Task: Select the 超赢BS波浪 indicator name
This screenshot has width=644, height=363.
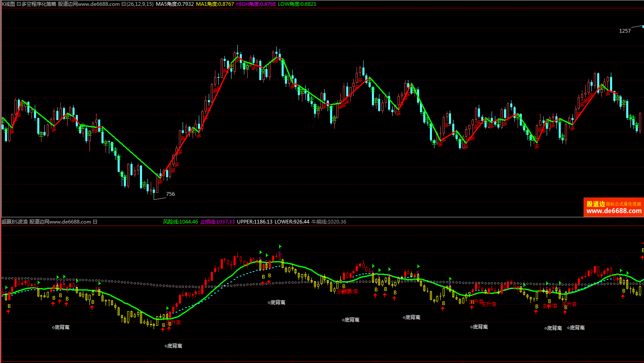Action: pyautogui.click(x=14, y=222)
